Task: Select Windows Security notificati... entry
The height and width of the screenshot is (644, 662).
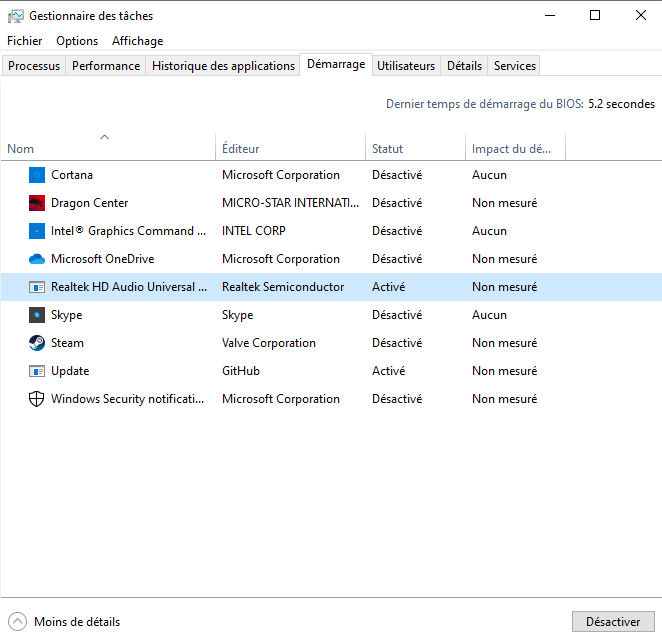Action: coord(128,399)
